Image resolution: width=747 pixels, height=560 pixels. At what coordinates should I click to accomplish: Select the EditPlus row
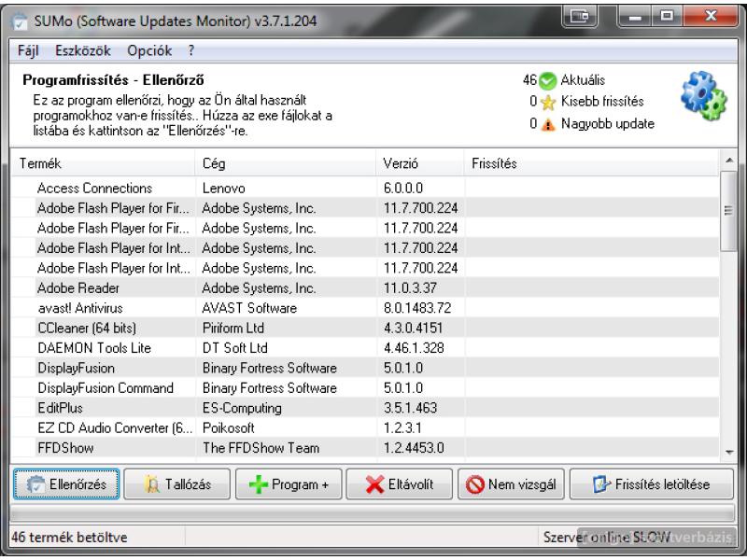pyautogui.click(x=365, y=408)
